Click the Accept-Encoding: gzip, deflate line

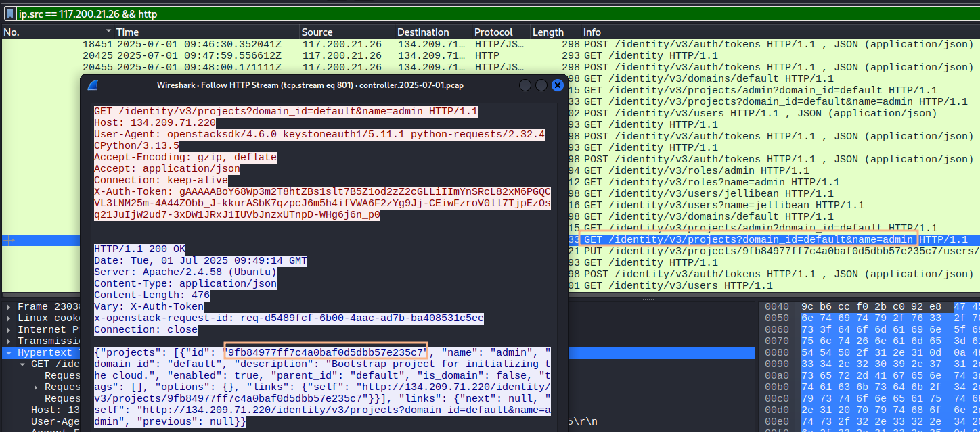[x=185, y=157]
